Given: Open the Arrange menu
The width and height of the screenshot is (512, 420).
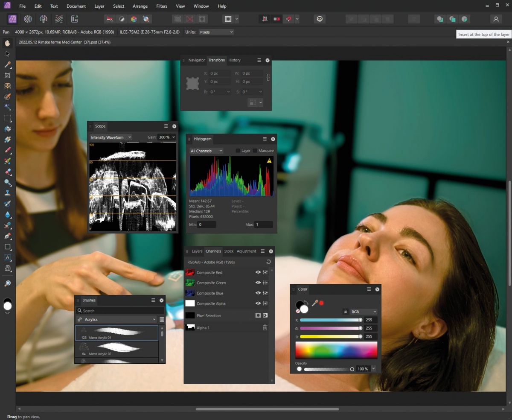Looking at the screenshot, I should click(x=140, y=6).
